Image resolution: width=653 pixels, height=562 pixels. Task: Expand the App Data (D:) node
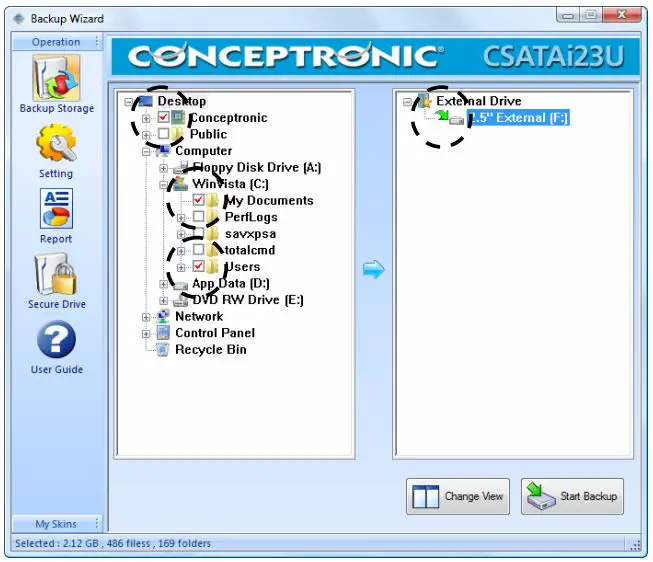coord(164,284)
